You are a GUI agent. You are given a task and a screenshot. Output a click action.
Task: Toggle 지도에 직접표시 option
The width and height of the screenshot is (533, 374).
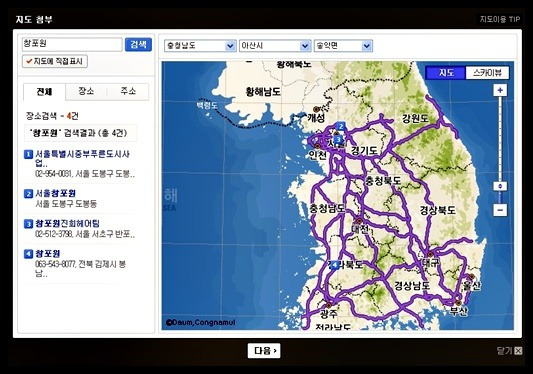coord(55,62)
